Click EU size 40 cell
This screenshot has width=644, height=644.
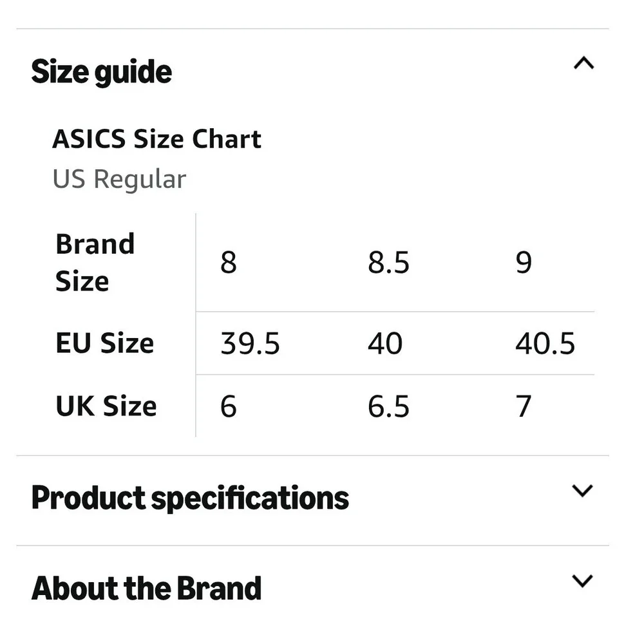(x=385, y=343)
